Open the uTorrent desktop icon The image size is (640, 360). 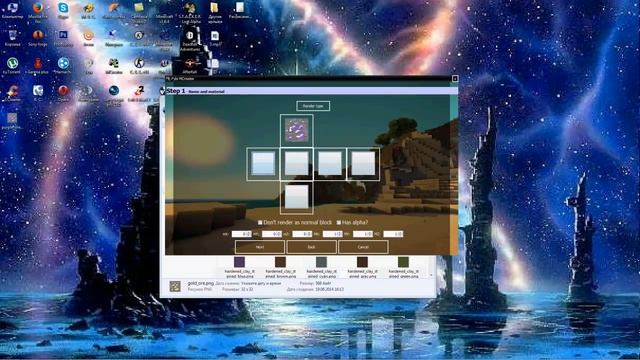click(x=12, y=65)
